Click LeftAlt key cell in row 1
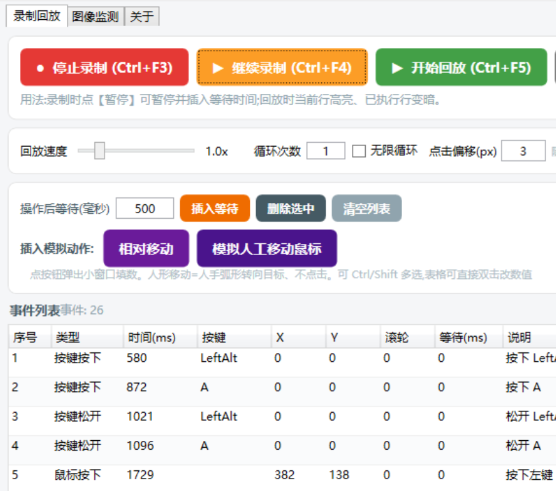The image size is (556, 491). (219, 358)
